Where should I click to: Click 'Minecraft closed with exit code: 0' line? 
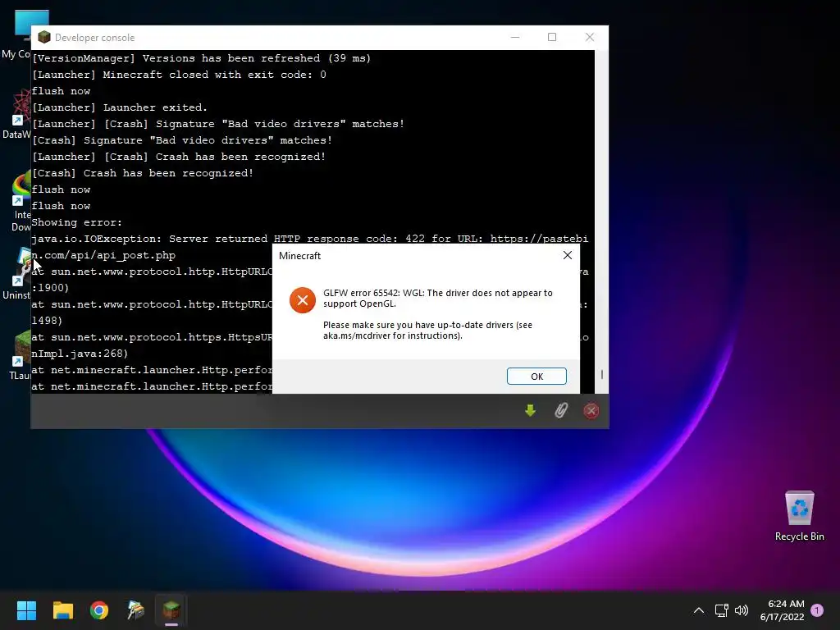[x=179, y=75]
